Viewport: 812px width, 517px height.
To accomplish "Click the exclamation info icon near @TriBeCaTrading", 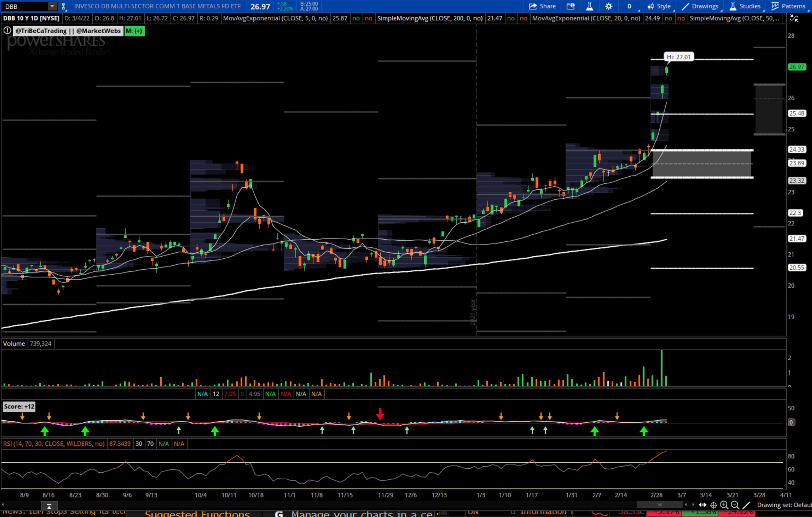I will pos(7,31).
